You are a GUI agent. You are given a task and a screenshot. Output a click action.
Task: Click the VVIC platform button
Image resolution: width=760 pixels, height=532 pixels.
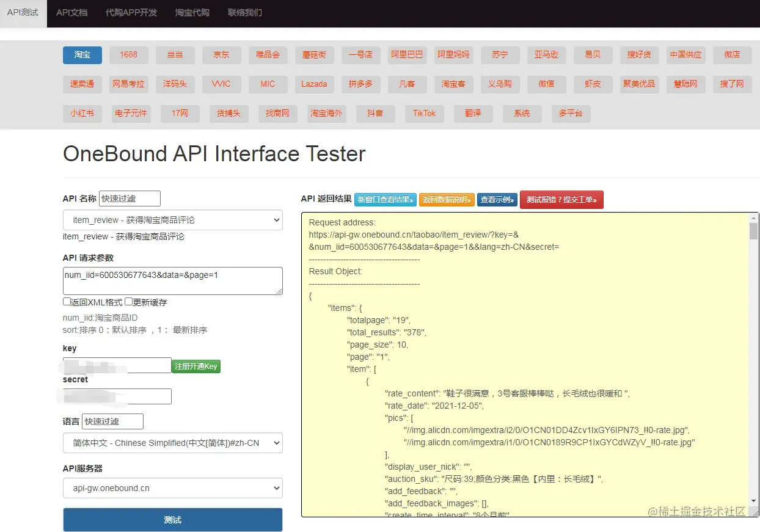click(x=221, y=84)
